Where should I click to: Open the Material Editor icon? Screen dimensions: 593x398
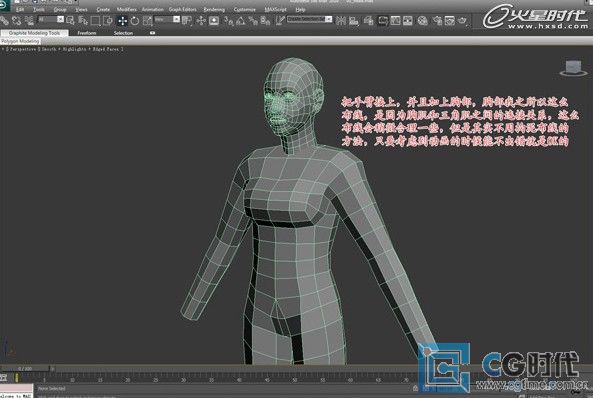(x=422, y=21)
